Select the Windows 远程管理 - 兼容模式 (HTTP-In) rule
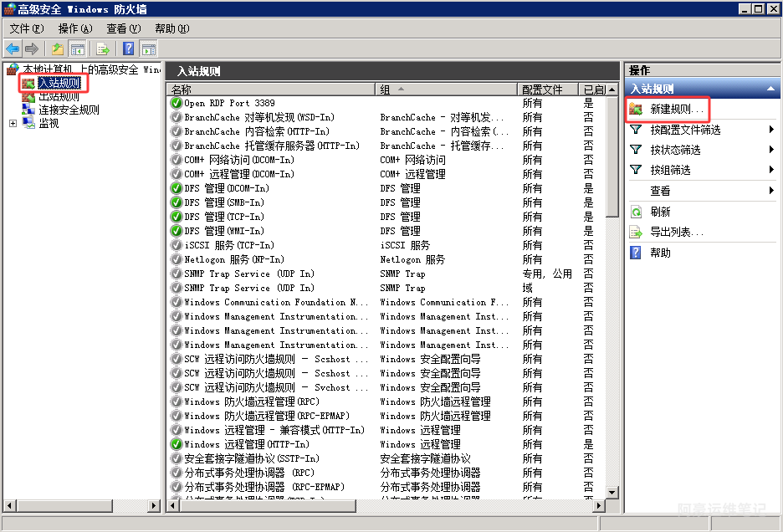This screenshot has height=532, width=783. click(x=274, y=430)
